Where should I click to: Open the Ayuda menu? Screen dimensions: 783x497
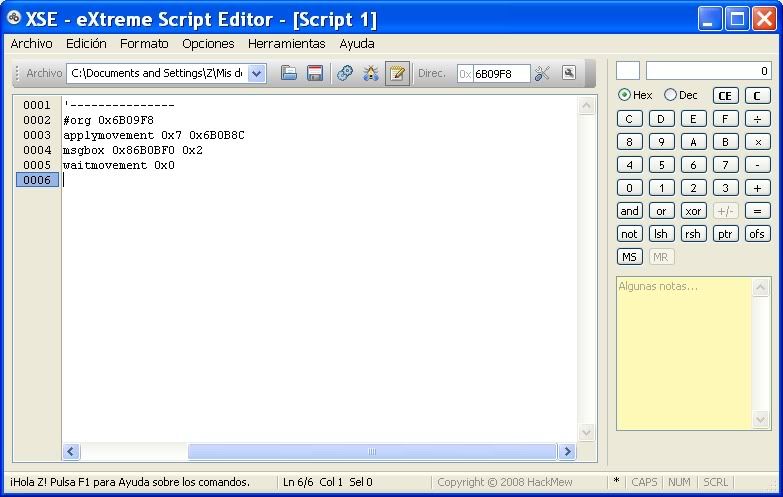point(357,44)
